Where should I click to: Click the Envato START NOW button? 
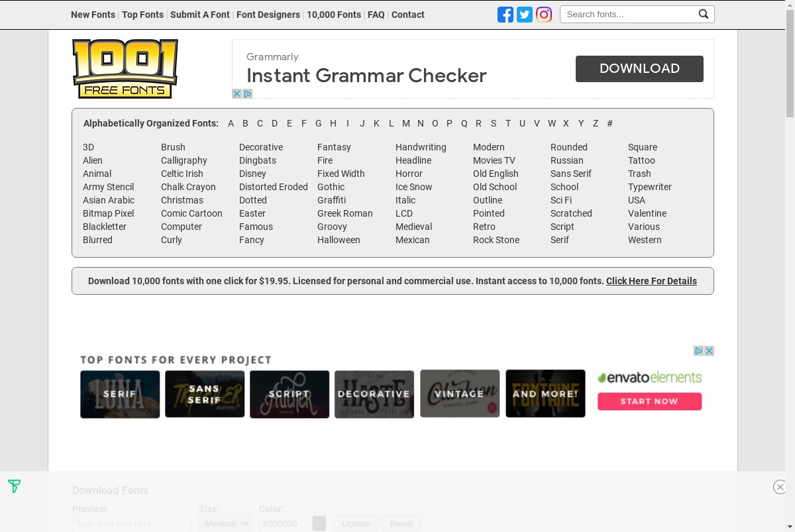point(649,401)
